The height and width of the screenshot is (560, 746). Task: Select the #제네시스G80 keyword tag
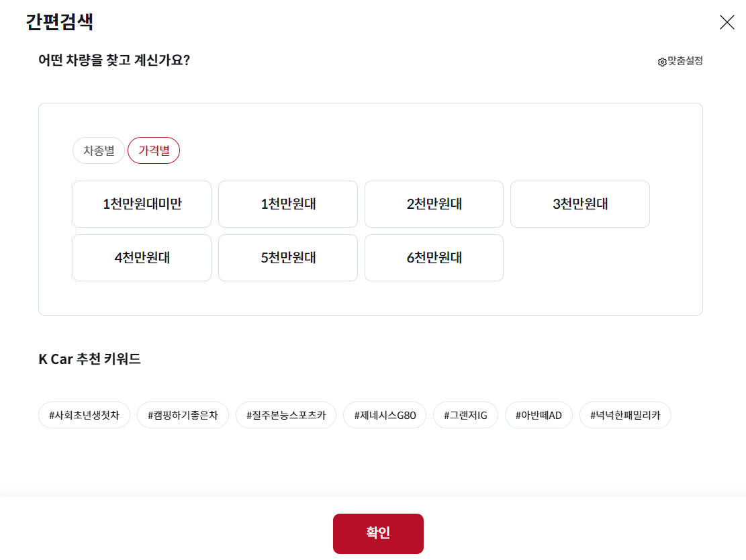coord(384,415)
